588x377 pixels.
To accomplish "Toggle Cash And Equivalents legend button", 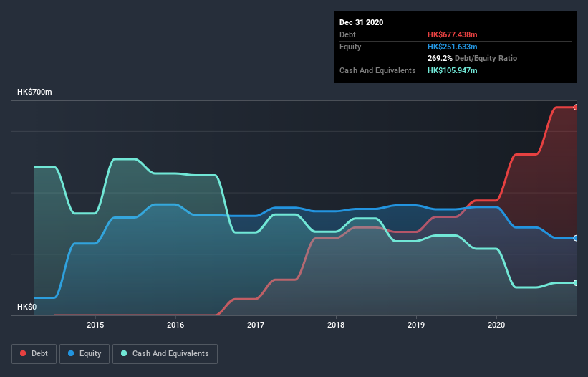I will click(x=165, y=354).
